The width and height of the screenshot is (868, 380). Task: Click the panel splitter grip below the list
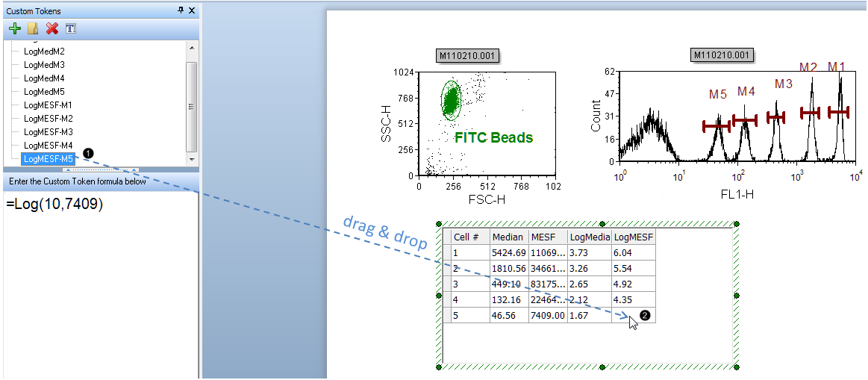tap(99, 170)
